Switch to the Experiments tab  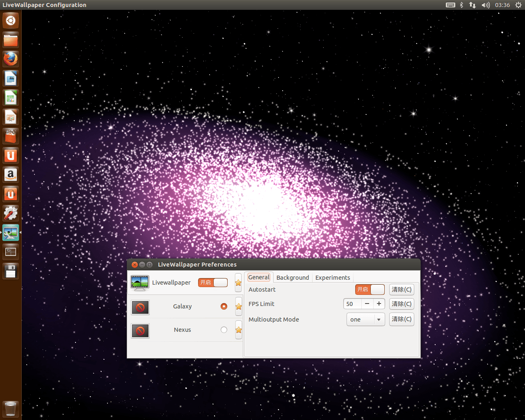pyautogui.click(x=332, y=277)
